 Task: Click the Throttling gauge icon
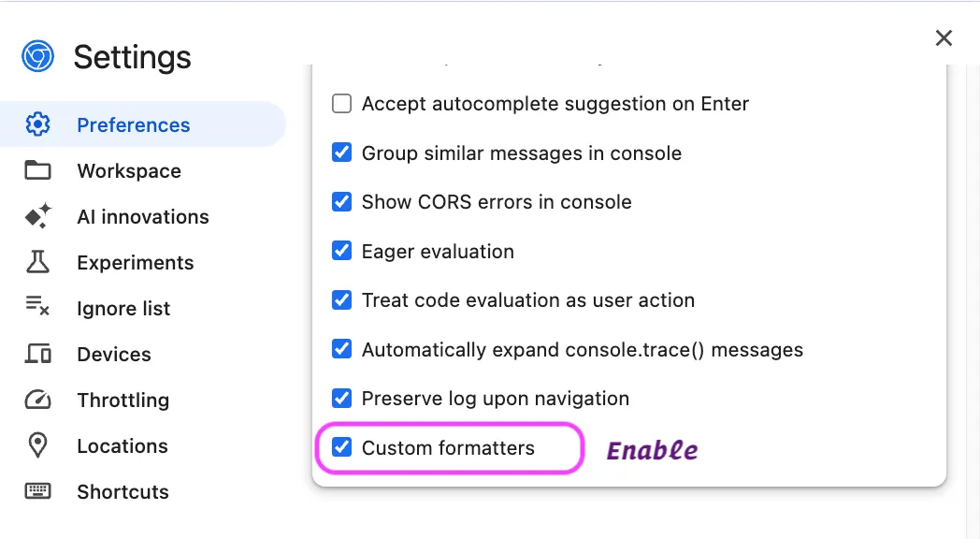click(37, 400)
